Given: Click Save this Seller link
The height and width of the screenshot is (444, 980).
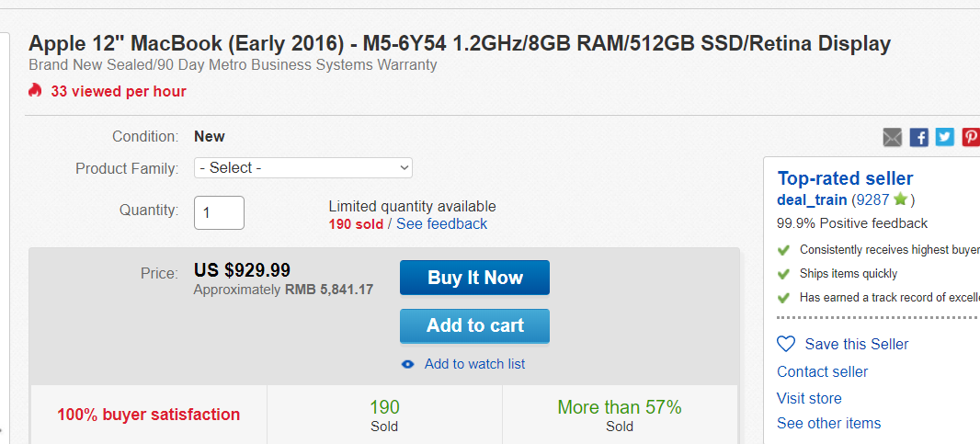Looking at the screenshot, I should [x=857, y=345].
